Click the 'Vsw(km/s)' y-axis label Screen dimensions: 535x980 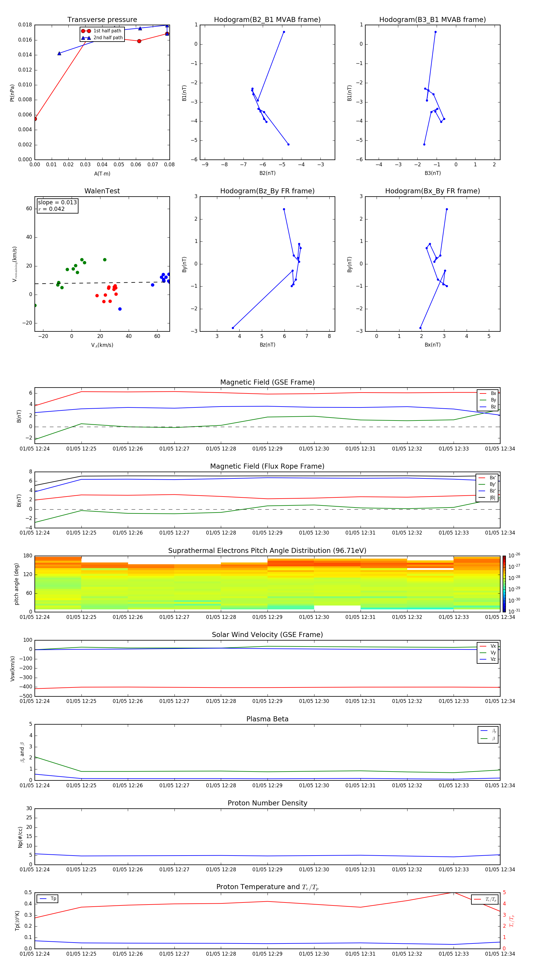pos(12,668)
